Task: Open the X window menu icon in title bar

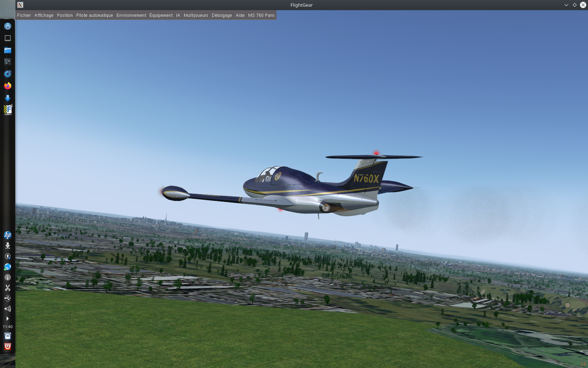Action: coord(20,5)
